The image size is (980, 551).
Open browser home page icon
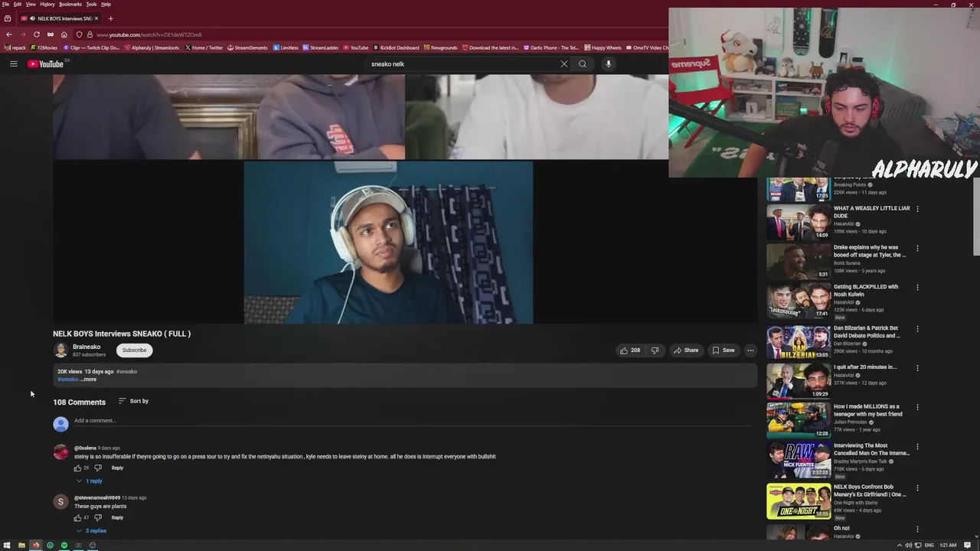click(64, 34)
